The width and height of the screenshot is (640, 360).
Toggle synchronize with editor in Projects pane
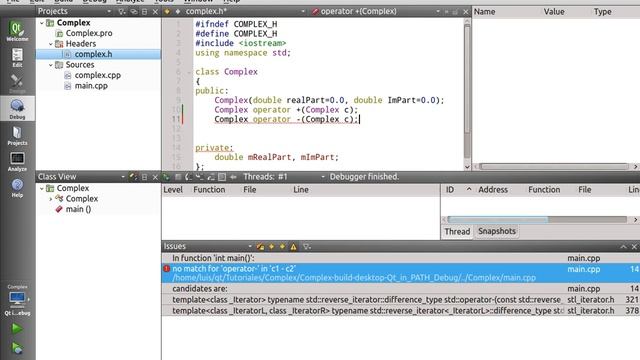coord(134,12)
